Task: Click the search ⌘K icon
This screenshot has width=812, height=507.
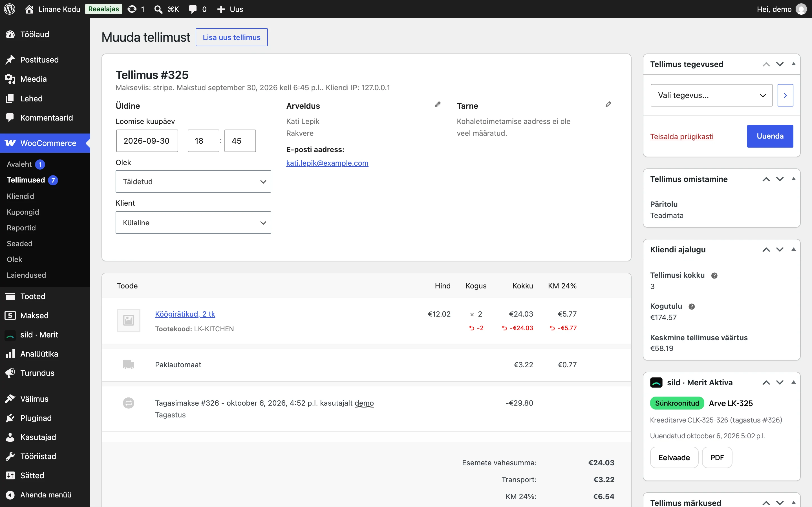Action: pyautogui.click(x=166, y=9)
